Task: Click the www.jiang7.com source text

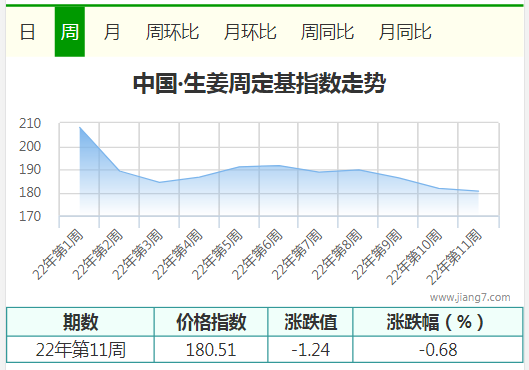Action: point(470,297)
